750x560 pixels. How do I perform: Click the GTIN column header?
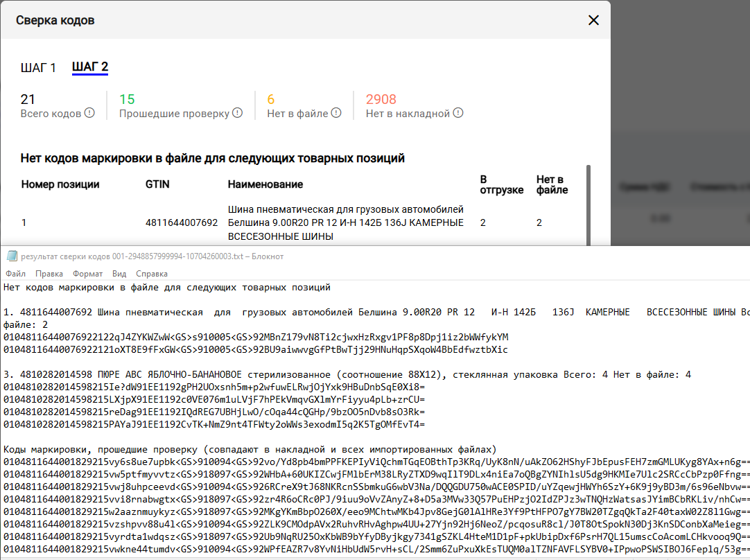pyautogui.click(x=157, y=184)
